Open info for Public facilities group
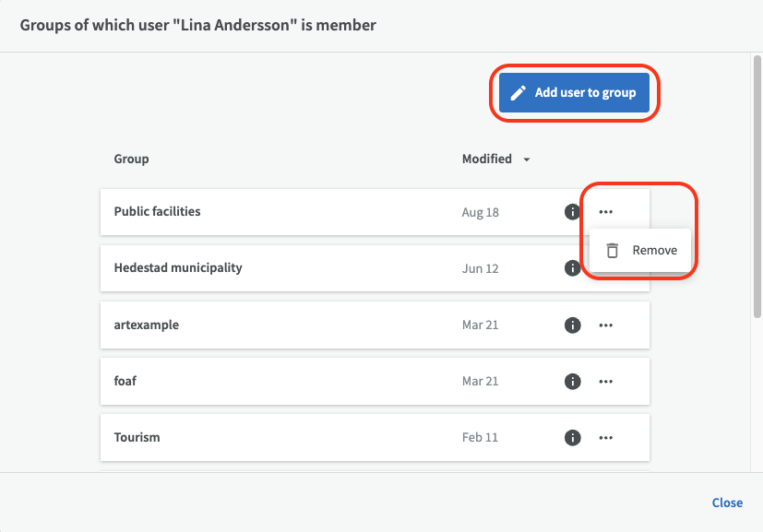The image size is (763, 532). 572,212
